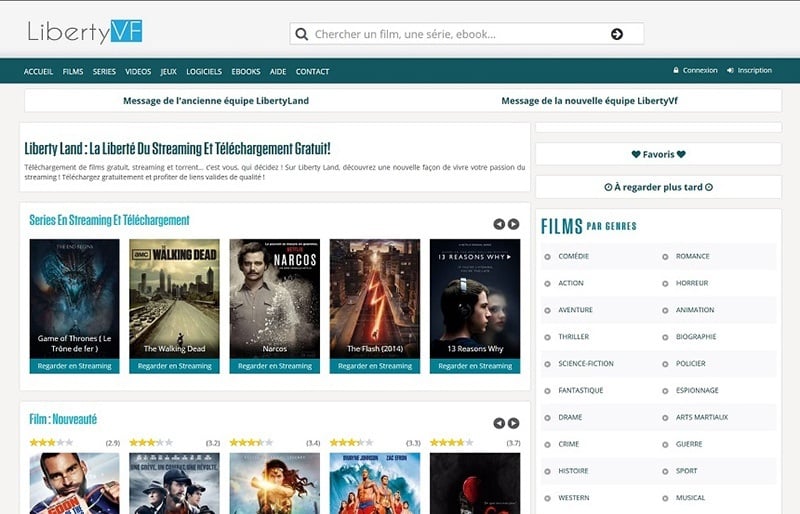Open the JEUX menu item
Screen dimensions: 800x514
168,71
